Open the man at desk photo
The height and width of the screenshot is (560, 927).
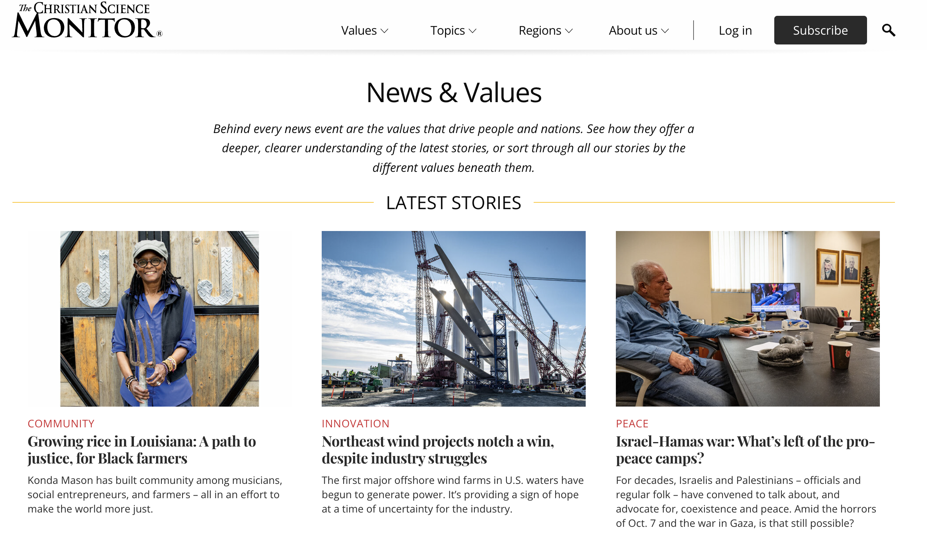[747, 318]
